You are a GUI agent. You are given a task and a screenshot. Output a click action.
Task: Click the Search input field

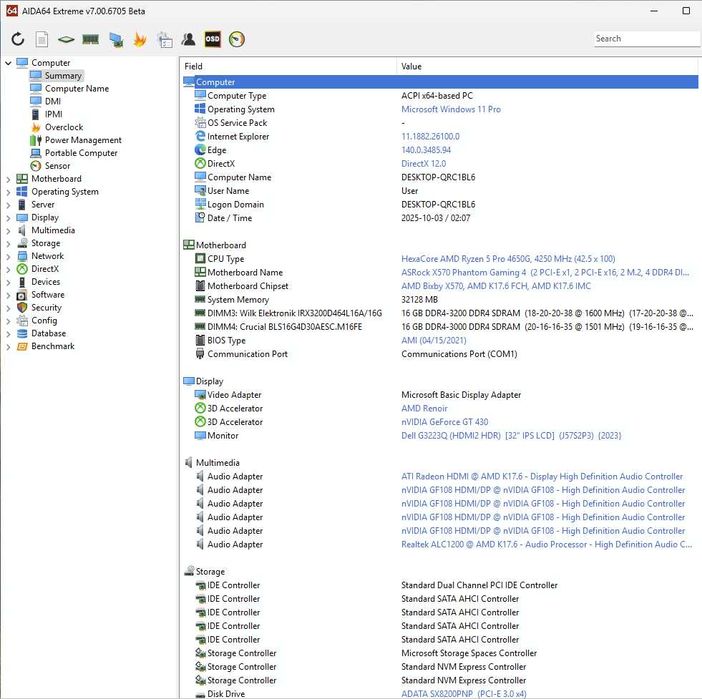point(646,39)
